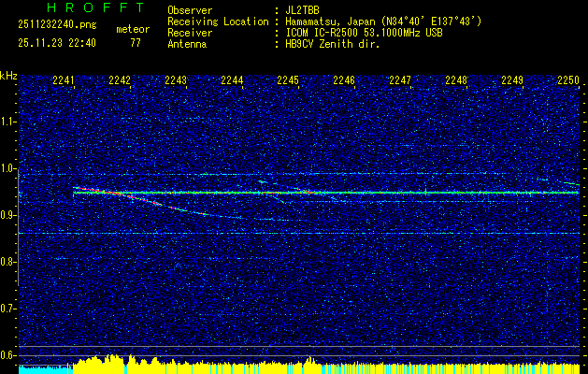Select the 2250 time marker
Viewport: 588px width, 374px height.
point(568,81)
